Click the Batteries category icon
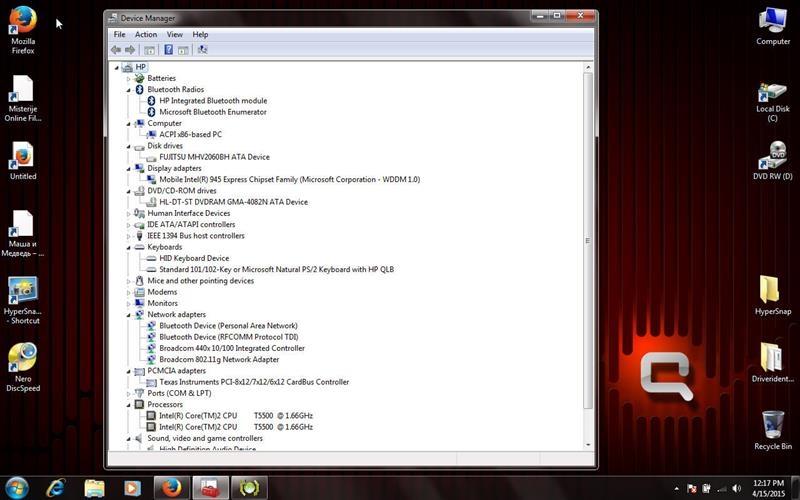Screen dimensions: 800x500 pos(139,78)
